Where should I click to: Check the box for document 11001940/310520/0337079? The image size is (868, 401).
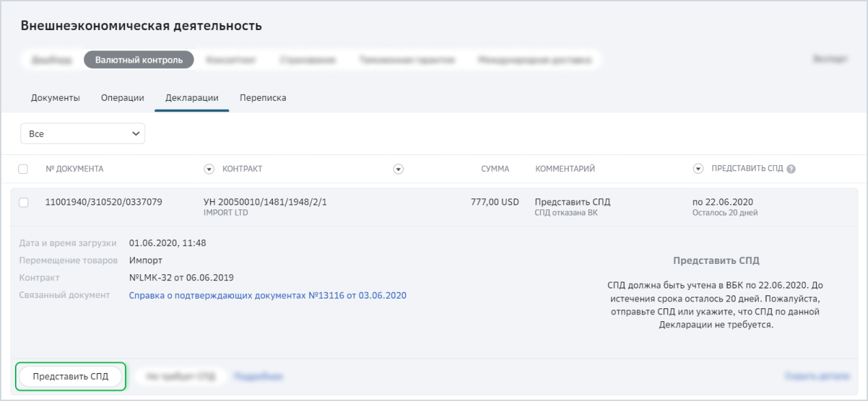pyautogui.click(x=23, y=203)
